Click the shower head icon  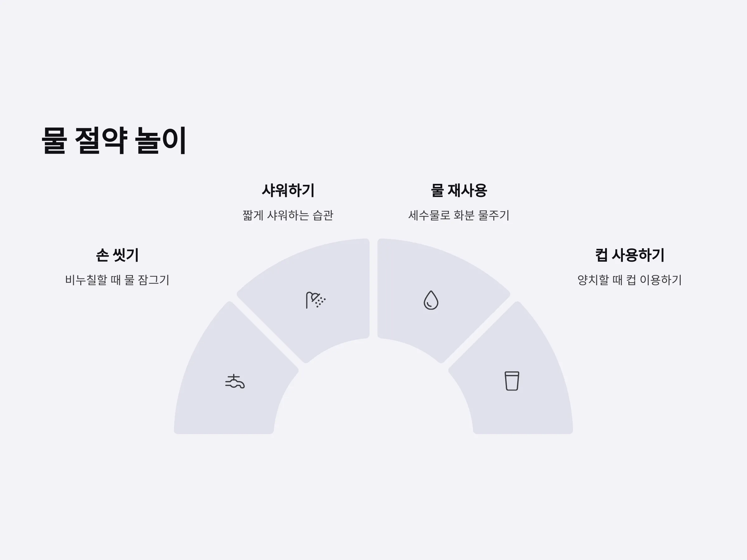tap(316, 300)
